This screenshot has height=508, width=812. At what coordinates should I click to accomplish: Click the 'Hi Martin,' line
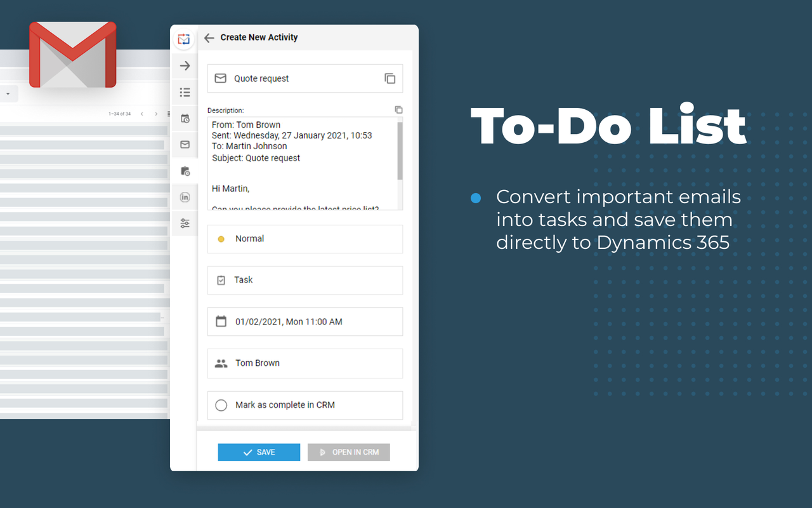(231, 189)
